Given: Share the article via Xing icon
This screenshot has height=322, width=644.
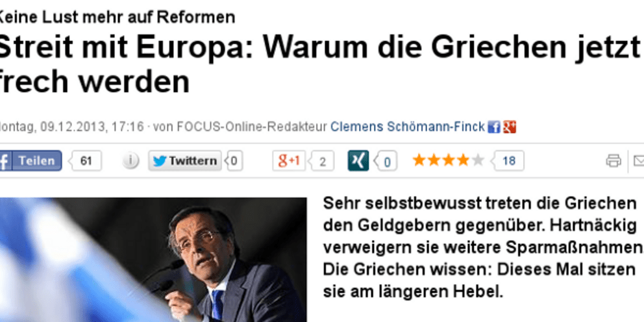Looking at the screenshot, I should coord(358,160).
